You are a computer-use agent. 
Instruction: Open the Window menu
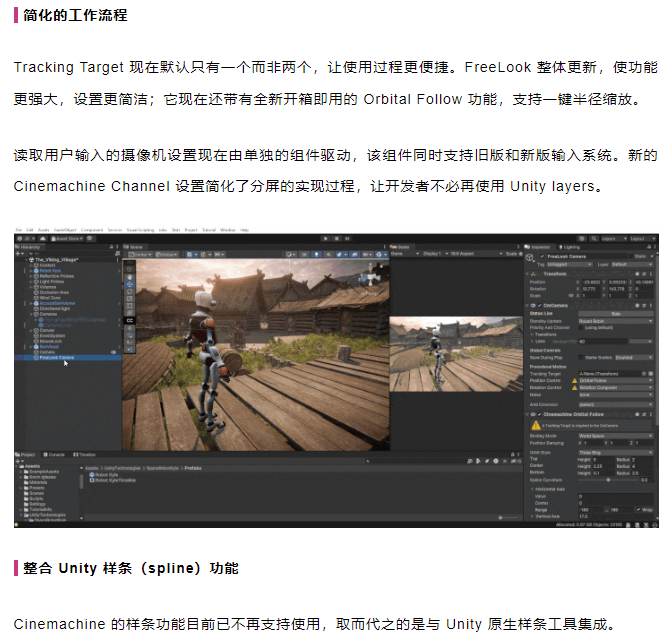228,230
